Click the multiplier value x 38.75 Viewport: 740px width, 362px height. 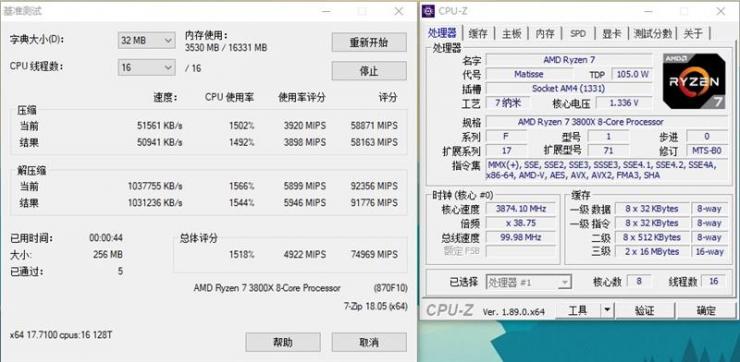pos(521,223)
